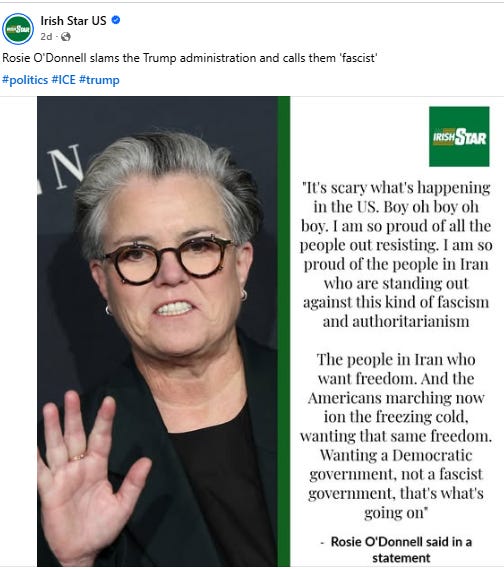Image resolution: width=504 pixels, height=569 pixels.
Task: Visit the Irish Star US page name
Action: pyautogui.click(x=73, y=21)
